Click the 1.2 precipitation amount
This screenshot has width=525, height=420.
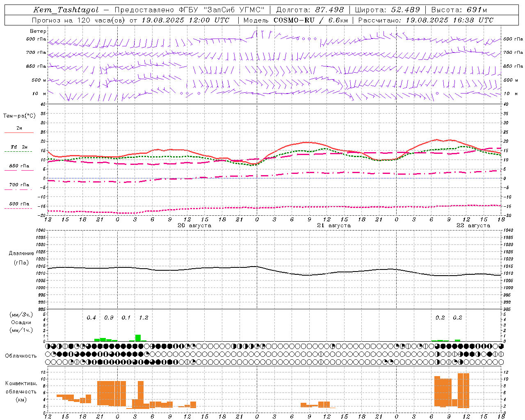[144, 318]
